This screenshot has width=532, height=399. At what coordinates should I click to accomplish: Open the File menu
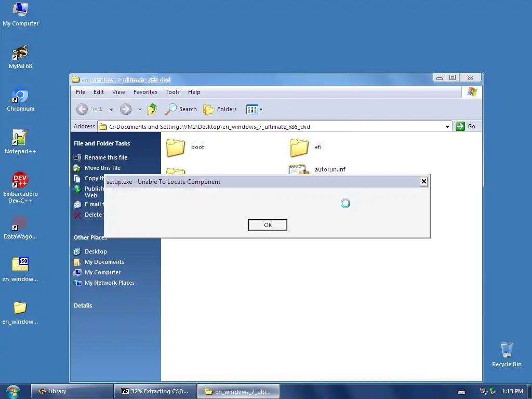81,92
